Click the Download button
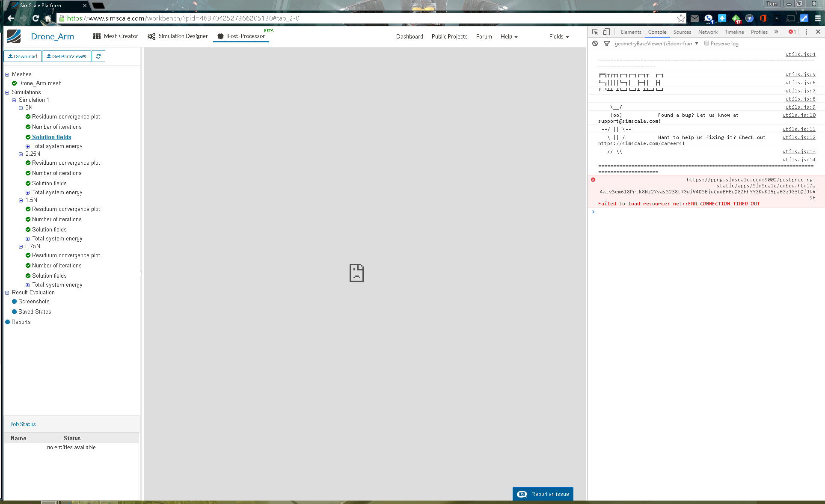The width and height of the screenshot is (825, 504). pos(23,56)
